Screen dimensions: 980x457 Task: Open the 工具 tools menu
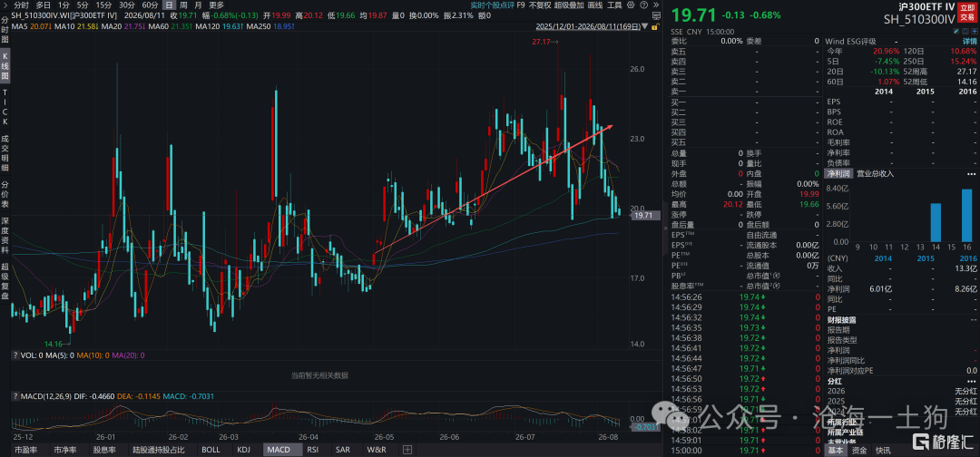coord(614,5)
